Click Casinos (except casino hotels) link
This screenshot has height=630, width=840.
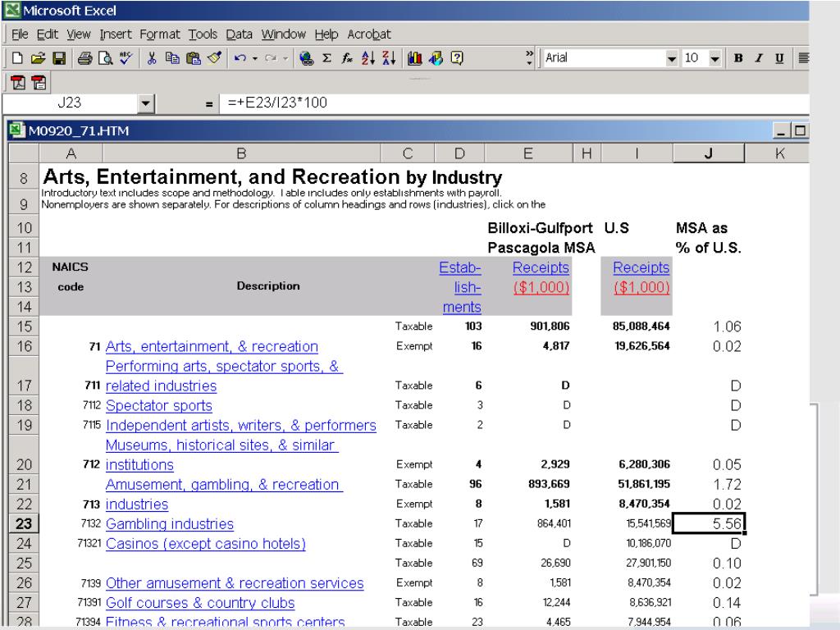click(206, 544)
